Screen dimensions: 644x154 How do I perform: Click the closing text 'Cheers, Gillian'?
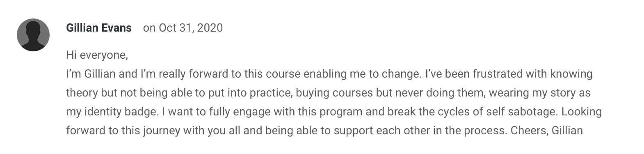pyautogui.click(x=546, y=131)
